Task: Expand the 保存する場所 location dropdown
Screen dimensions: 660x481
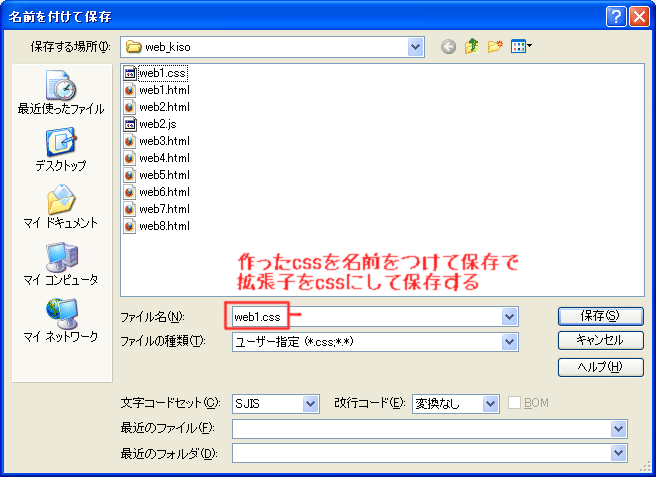Action: [x=415, y=47]
